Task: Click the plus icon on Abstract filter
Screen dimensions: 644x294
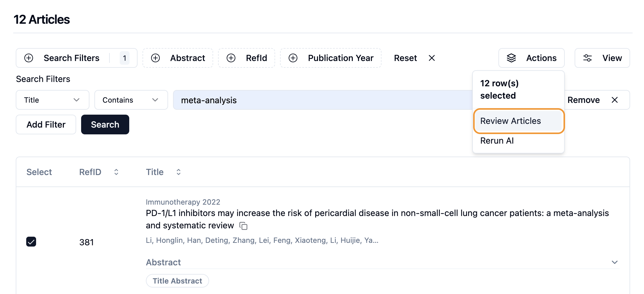Action: [x=155, y=58]
